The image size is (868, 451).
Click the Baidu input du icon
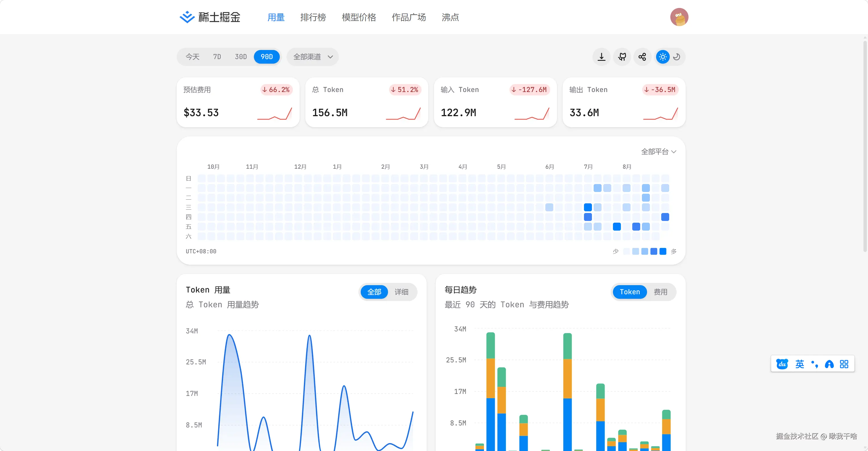[782, 364]
